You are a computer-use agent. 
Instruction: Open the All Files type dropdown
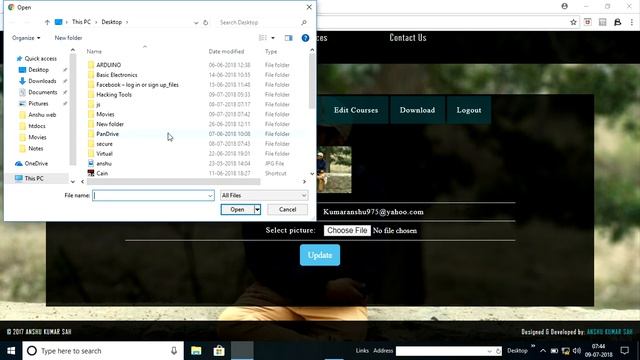click(x=264, y=196)
